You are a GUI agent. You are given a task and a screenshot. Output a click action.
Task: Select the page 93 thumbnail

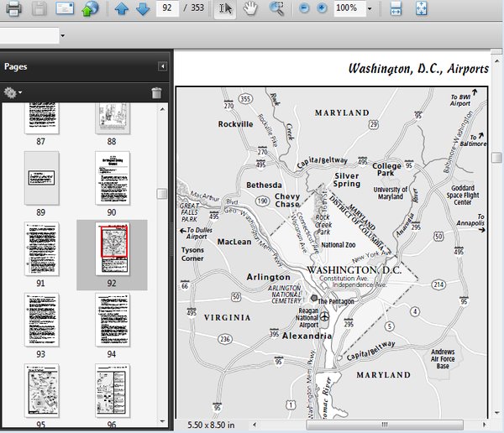[x=41, y=319]
